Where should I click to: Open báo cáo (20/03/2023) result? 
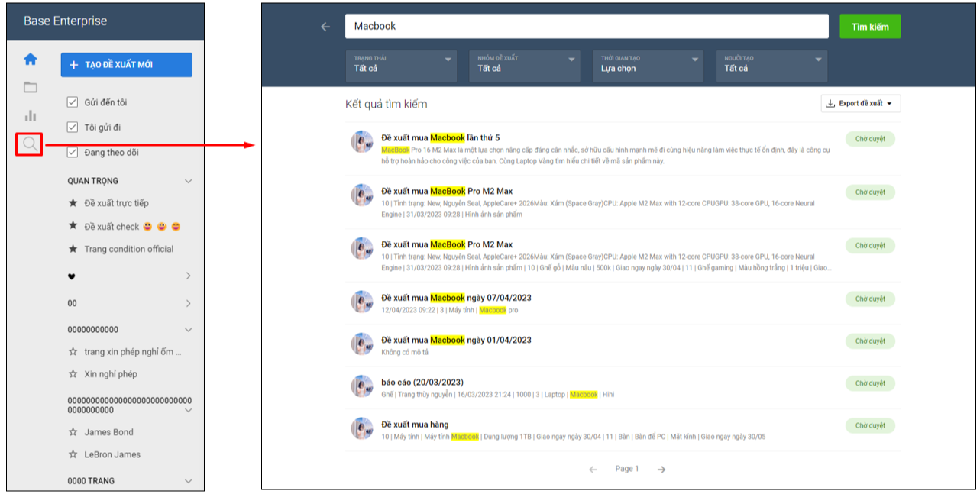pos(422,382)
